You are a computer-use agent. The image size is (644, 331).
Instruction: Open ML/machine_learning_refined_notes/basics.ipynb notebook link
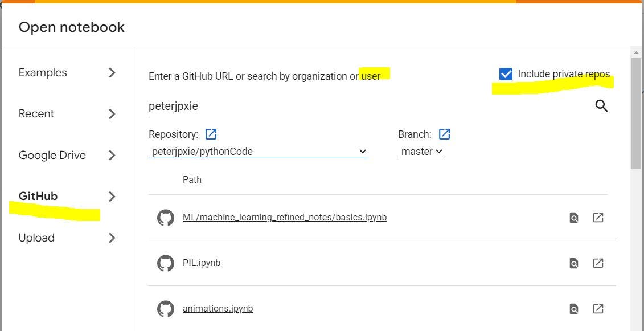coord(285,217)
